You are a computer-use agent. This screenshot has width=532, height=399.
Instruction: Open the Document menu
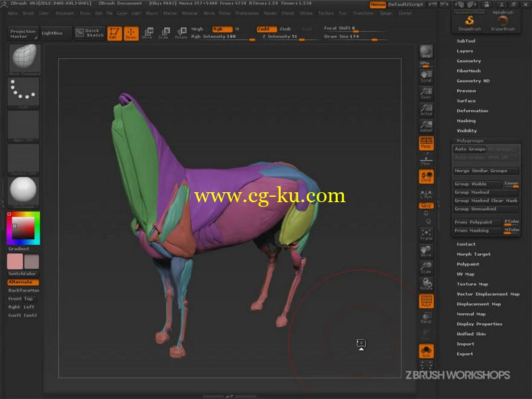(65, 13)
